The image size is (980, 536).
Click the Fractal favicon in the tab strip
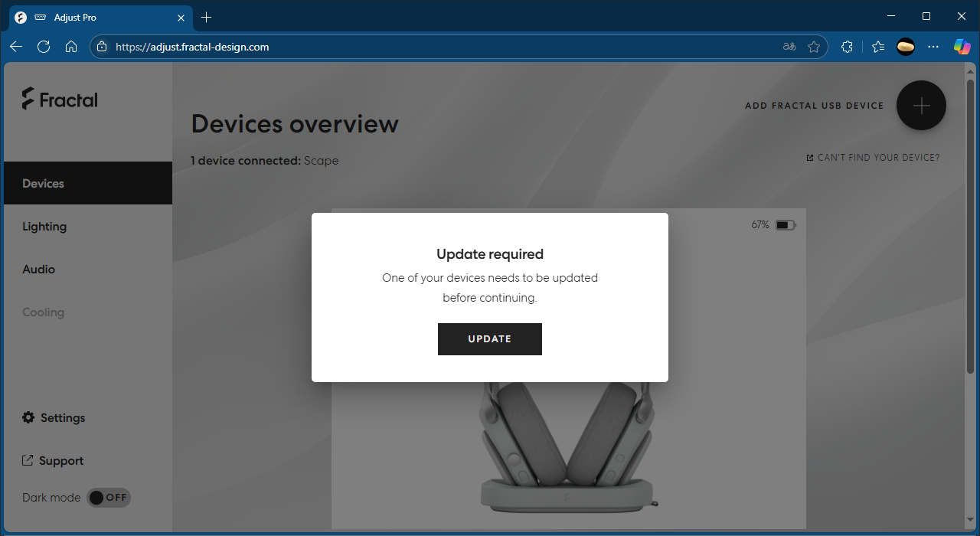click(x=21, y=18)
